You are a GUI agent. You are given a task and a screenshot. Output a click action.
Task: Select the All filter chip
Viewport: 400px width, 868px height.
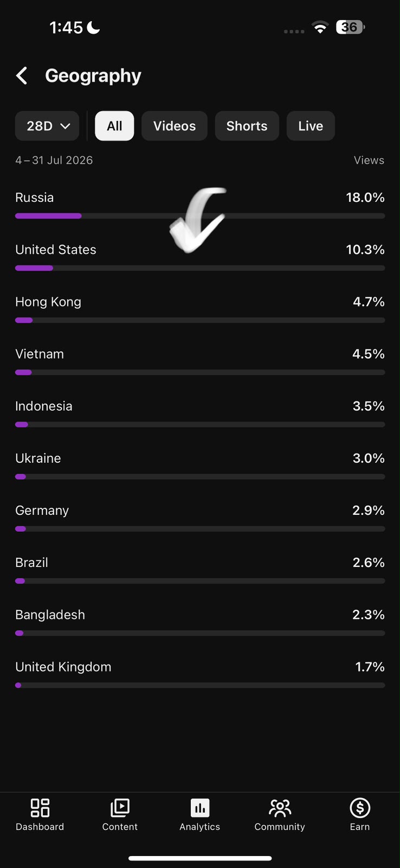click(114, 126)
